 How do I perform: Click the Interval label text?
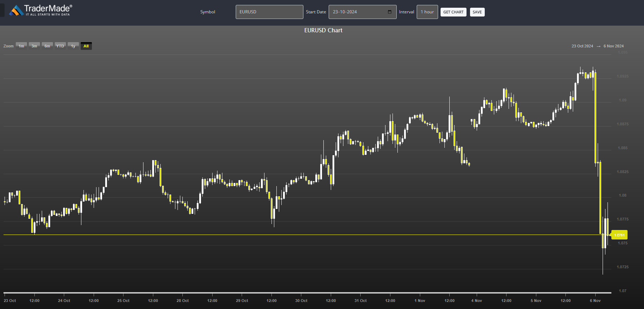pos(407,12)
